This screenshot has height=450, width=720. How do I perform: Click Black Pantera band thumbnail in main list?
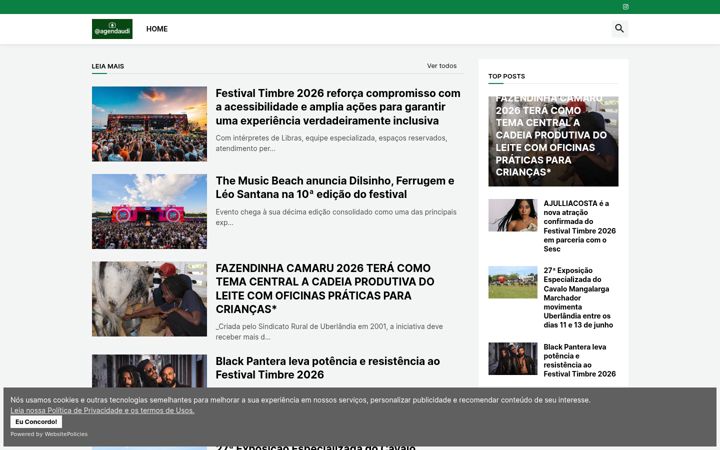(149, 371)
